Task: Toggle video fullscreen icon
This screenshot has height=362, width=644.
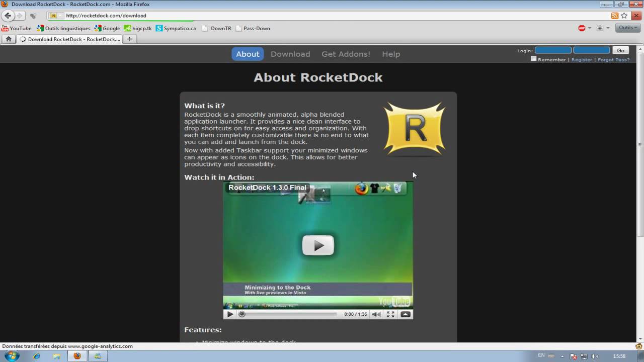Action: 390,314
